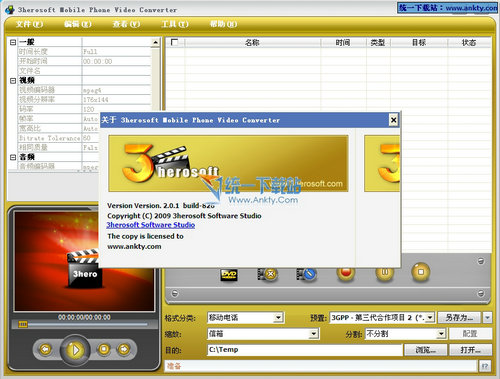This screenshot has width=500, height=379.
Task: Click the 3herosoft app icon in title bar
Action: (10, 9)
